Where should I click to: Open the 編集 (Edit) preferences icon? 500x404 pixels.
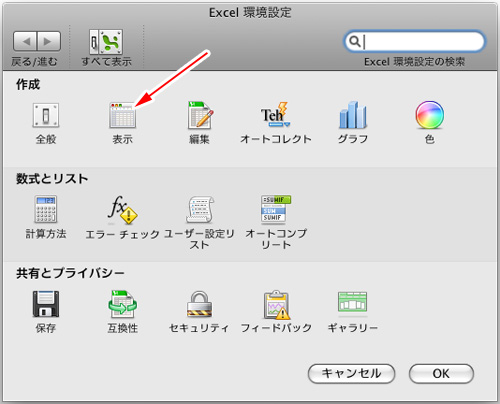click(x=200, y=115)
